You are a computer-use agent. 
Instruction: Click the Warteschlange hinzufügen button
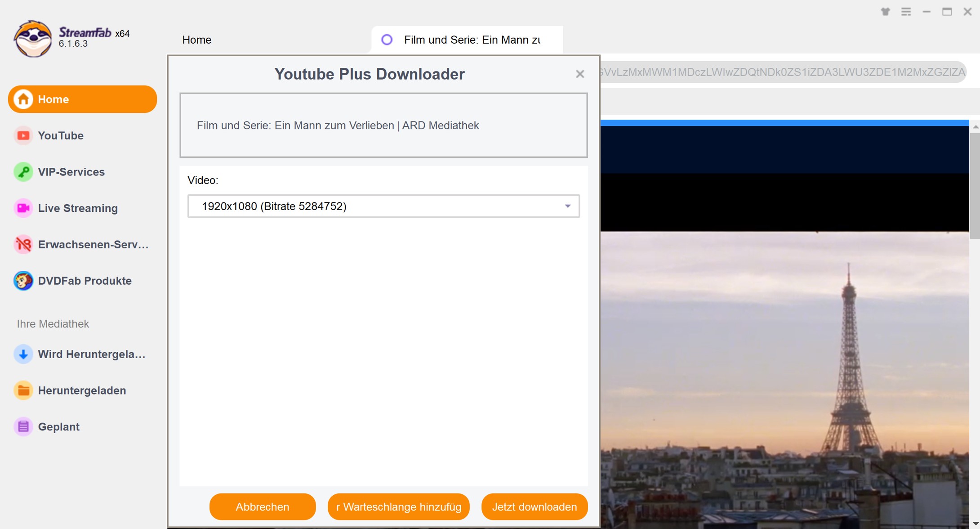(x=399, y=507)
